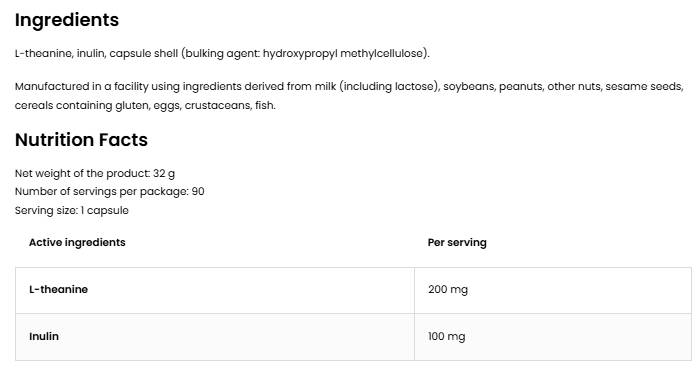Click the net weight 32 g line
The width and height of the screenshot is (699, 376).
tap(95, 174)
